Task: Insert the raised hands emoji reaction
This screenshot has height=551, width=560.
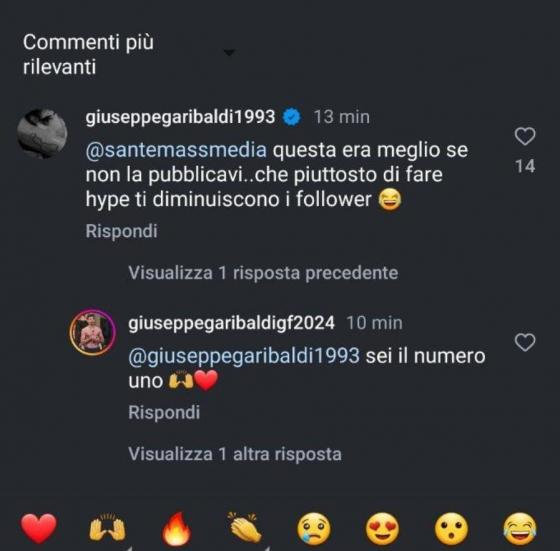Action: tap(107, 528)
